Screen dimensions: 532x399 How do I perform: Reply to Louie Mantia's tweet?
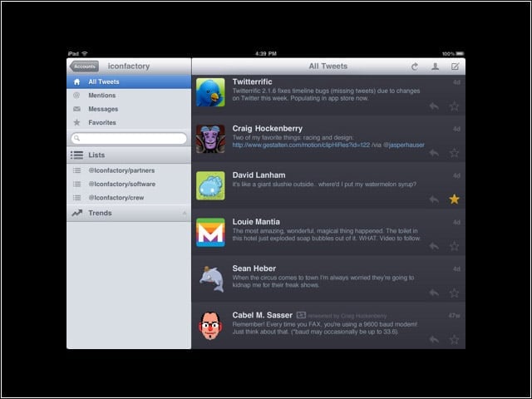point(434,246)
